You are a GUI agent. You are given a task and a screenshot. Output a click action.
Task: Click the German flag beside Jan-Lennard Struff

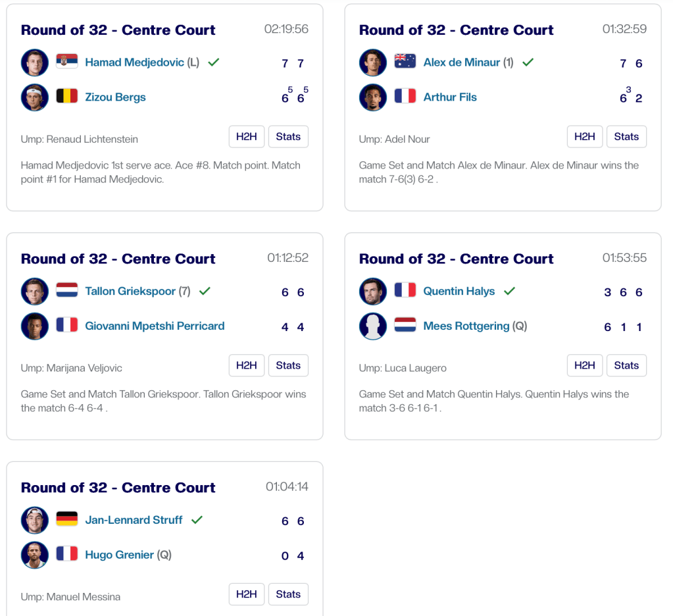[x=67, y=519]
